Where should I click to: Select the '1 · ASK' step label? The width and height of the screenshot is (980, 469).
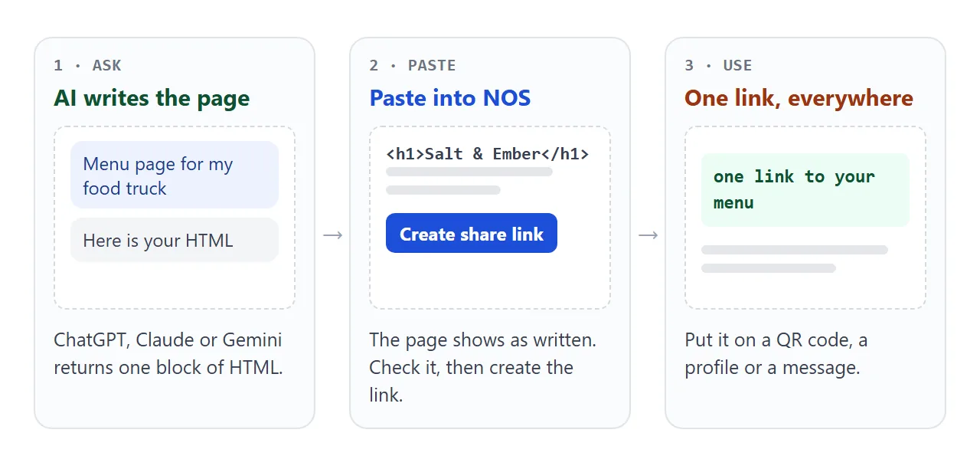coord(87,65)
